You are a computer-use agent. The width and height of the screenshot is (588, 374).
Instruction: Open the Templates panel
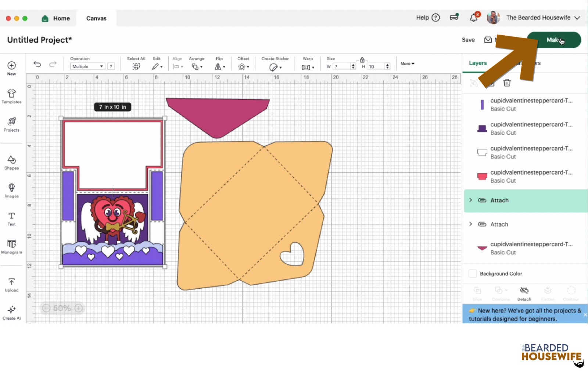pos(11,96)
